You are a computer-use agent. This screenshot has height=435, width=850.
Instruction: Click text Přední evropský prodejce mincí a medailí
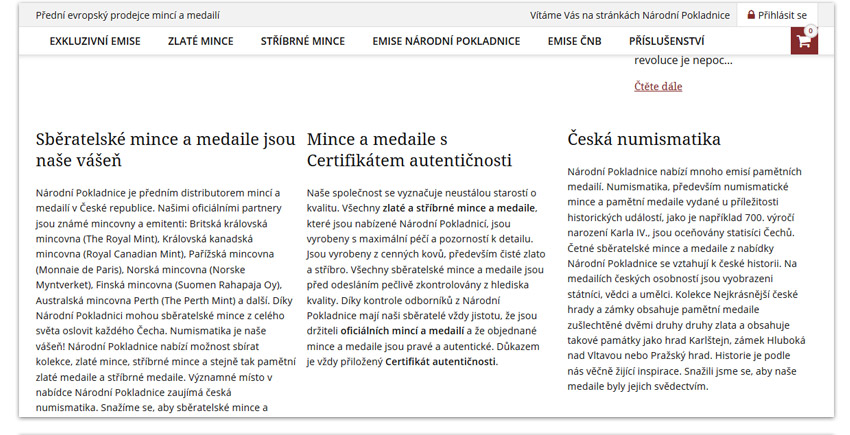pyautogui.click(x=128, y=15)
